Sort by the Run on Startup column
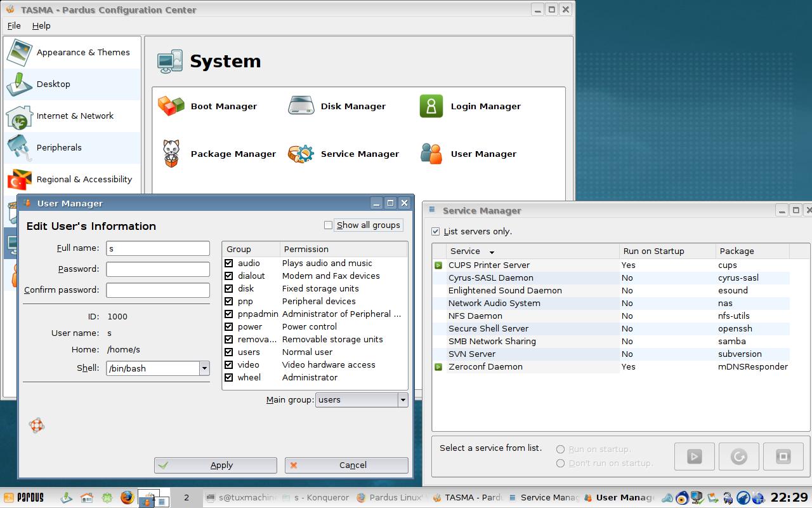The width and height of the screenshot is (812, 508). [x=667, y=251]
